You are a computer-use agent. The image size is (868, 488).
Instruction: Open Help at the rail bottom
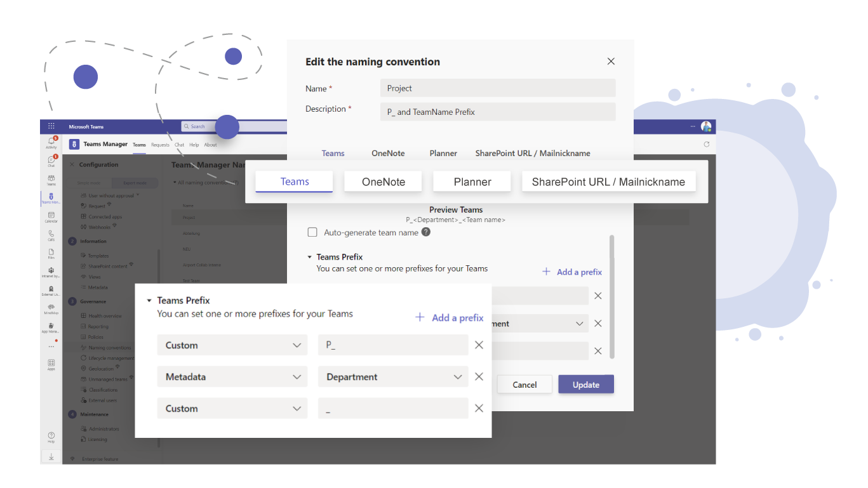(x=51, y=437)
